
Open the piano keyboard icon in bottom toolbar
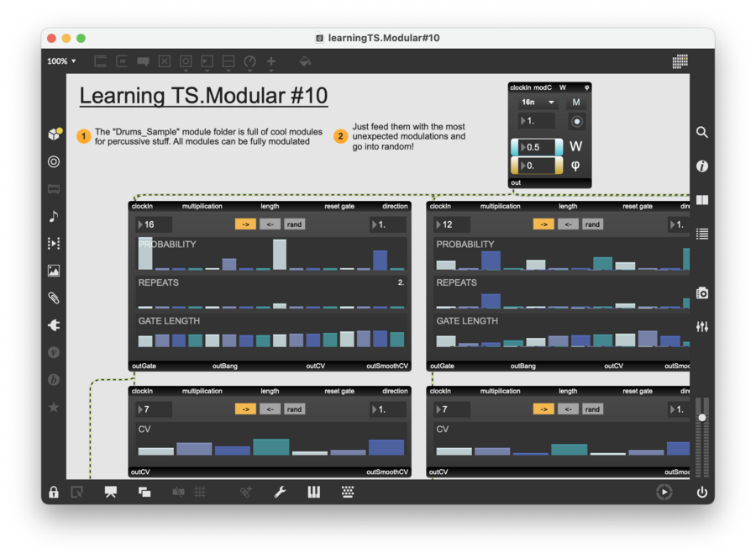click(x=314, y=492)
